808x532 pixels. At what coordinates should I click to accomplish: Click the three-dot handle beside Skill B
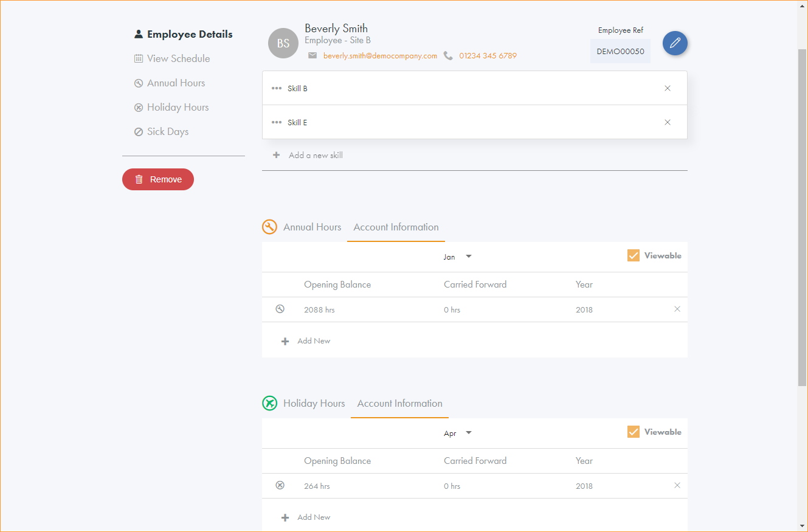pyautogui.click(x=277, y=88)
